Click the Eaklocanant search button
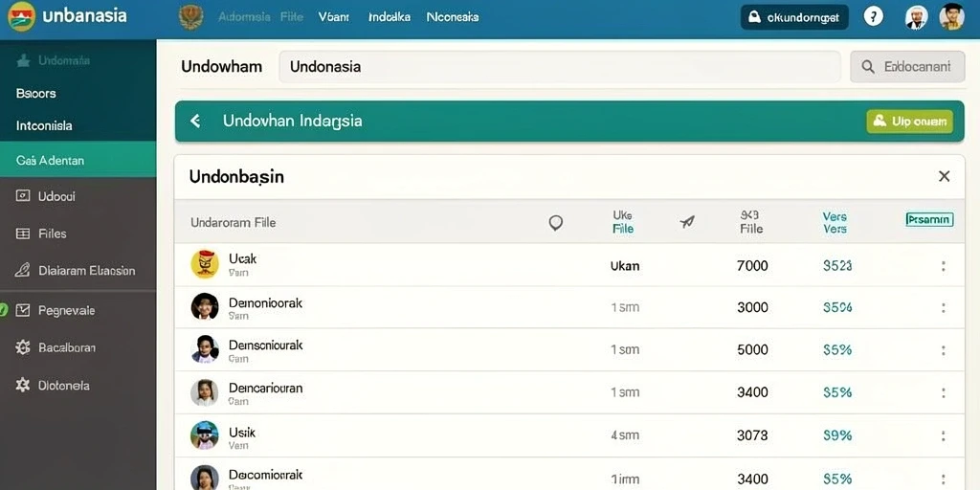 pos(907,66)
